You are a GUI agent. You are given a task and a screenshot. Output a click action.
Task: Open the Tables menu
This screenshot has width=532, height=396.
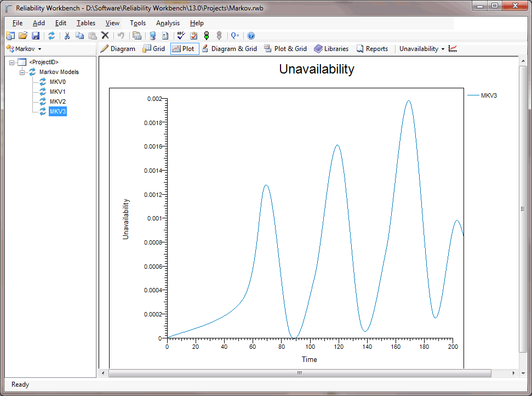pos(85,23)
